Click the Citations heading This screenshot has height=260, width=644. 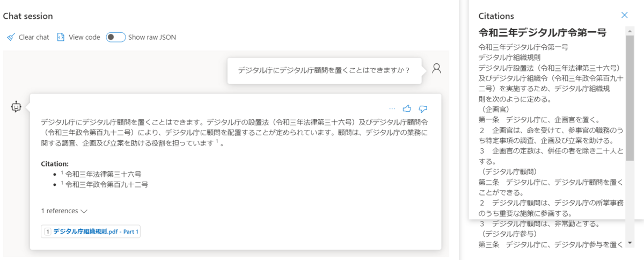click(x=496, y=16)
